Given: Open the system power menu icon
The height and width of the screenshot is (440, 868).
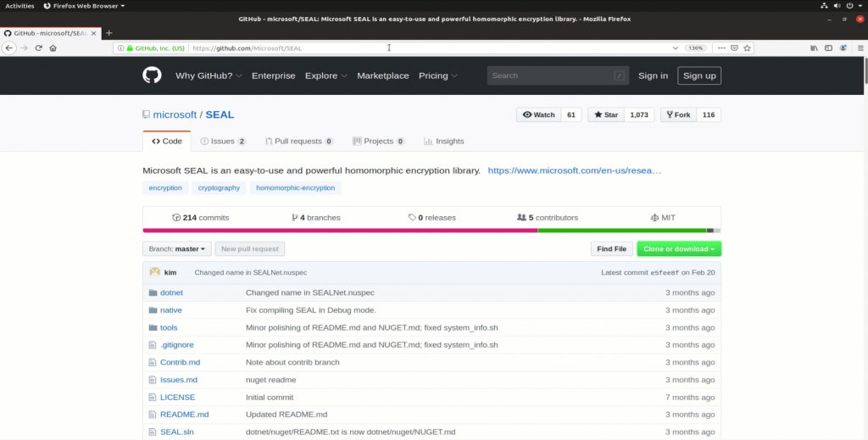Looking at the screenshot, I should (x=849, y=6).
